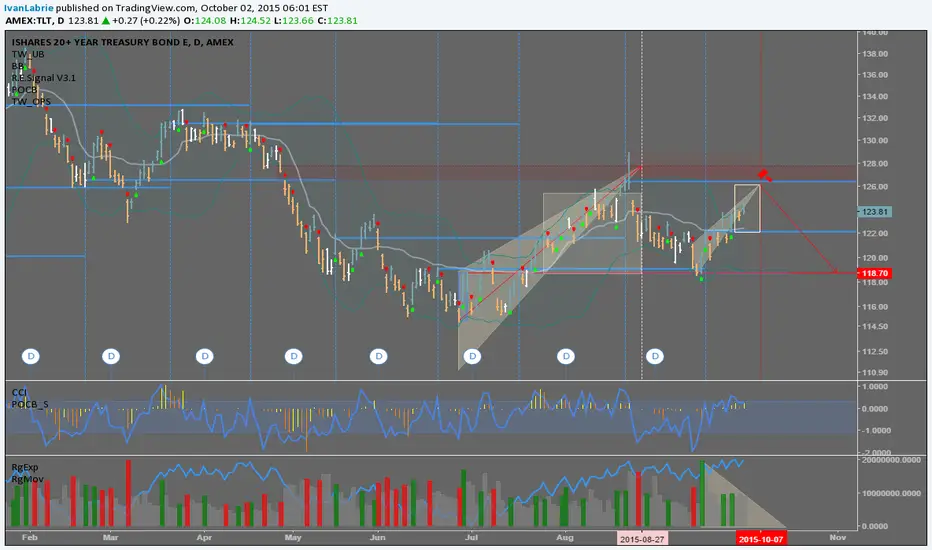
Task: Click the +0.27 (+0.22%) change value
Action: click(145, 21)
